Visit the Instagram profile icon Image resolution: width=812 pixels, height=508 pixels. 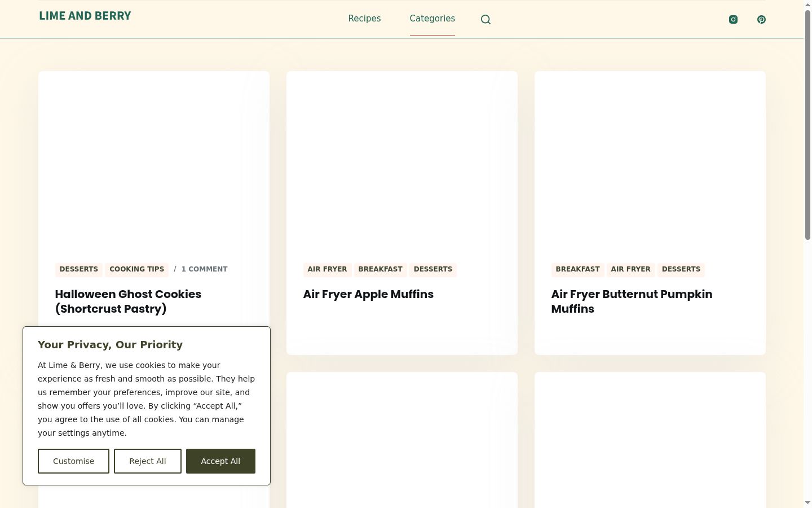pyautogui.click(x=733, y=19)
